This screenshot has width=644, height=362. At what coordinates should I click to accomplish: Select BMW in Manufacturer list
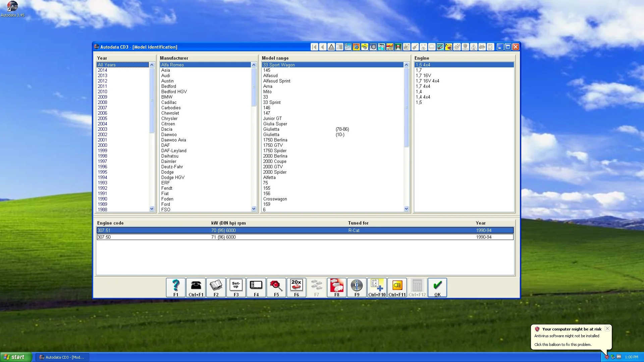167,97
